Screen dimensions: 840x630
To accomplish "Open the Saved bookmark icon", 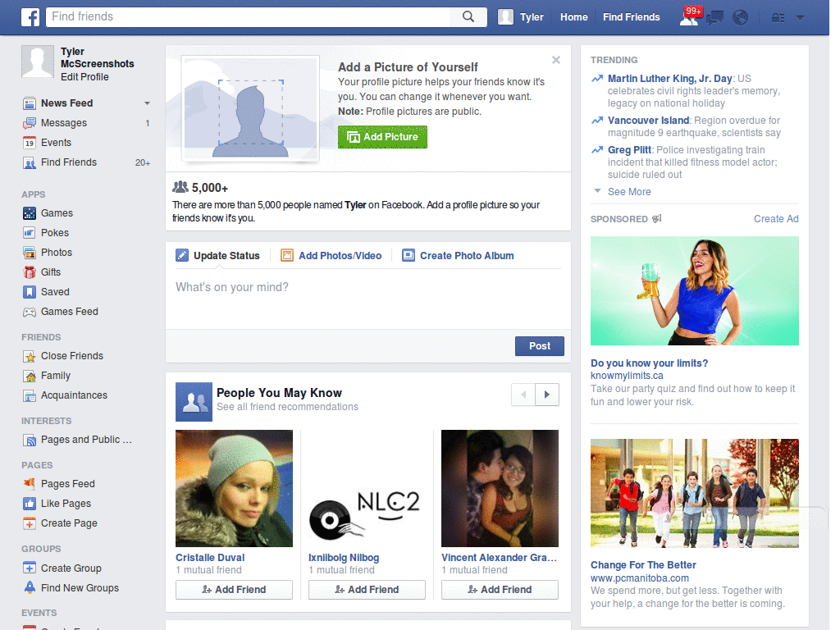I will 30,292.
